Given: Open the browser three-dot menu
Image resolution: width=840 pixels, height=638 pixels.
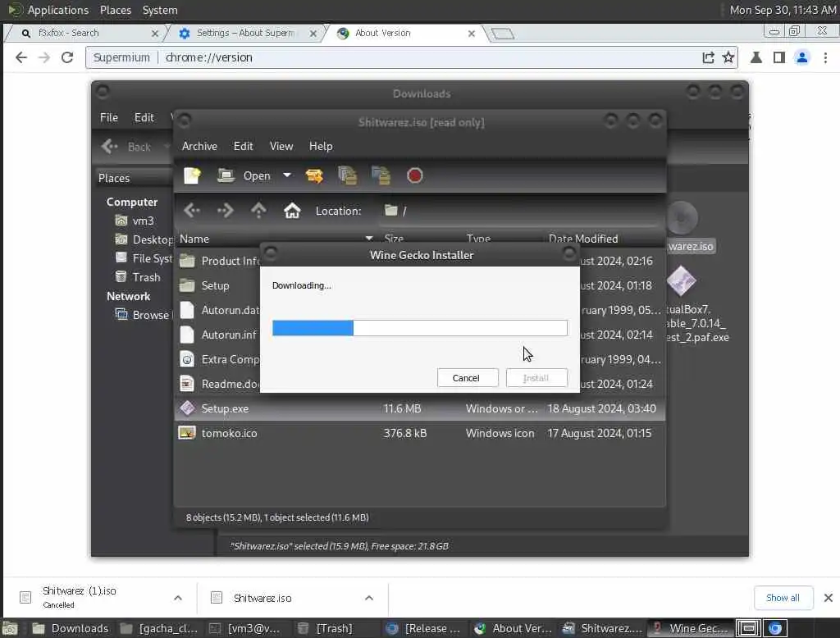Looking at the screenshot, I should (x=825, y=57).
